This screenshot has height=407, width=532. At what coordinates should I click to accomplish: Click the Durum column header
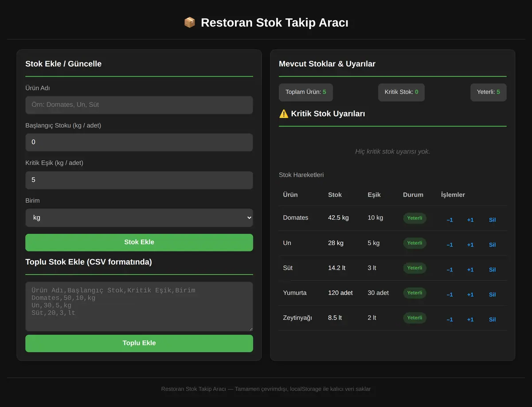(413, 195)
